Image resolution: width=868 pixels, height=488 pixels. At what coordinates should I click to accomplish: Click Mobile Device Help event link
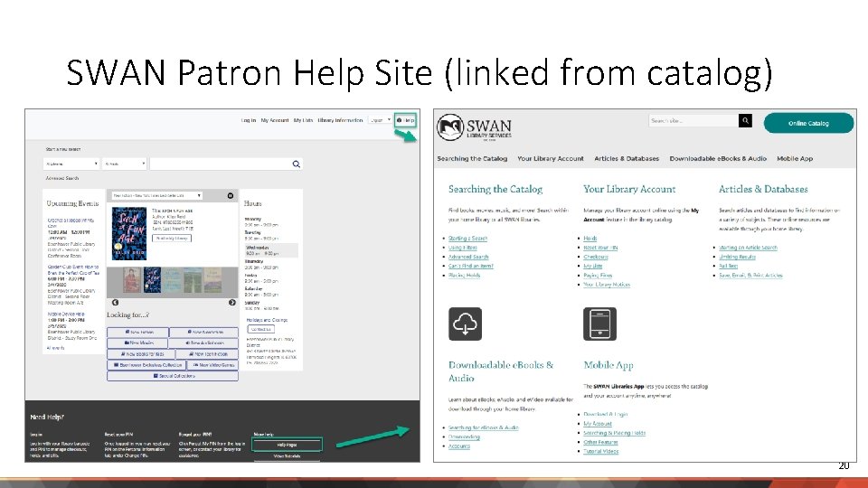coord(66,314)
